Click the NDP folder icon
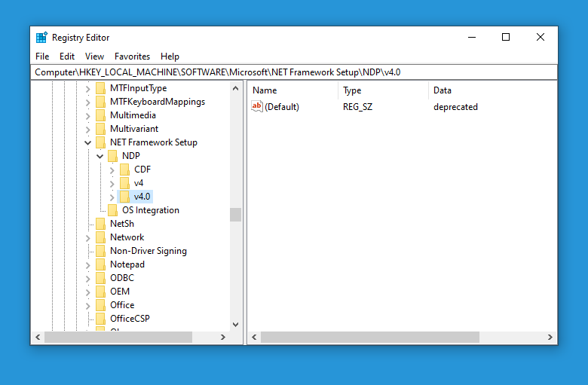The image size is (588, 385). (x=112, y=155)
